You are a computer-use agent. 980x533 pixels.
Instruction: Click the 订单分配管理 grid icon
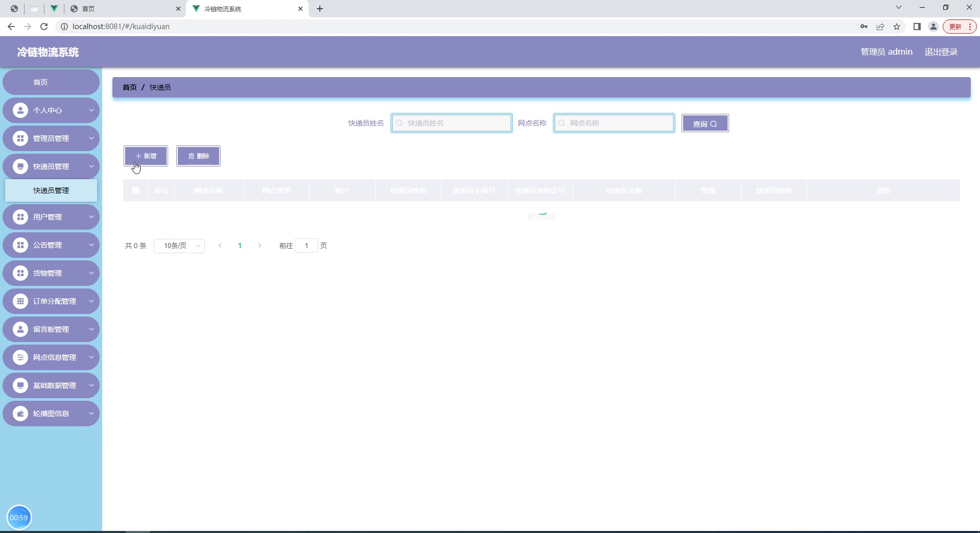pyautogui.click(x=20, y=301)
